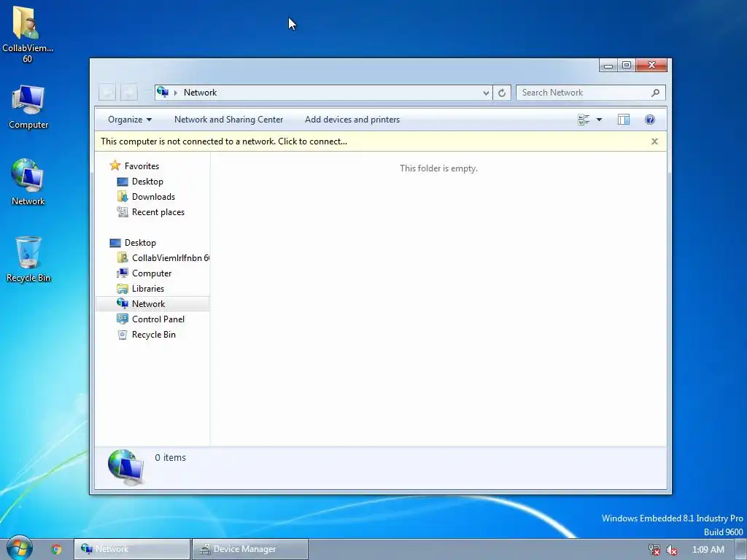Click the Network icon in address bar

[163, 92]
